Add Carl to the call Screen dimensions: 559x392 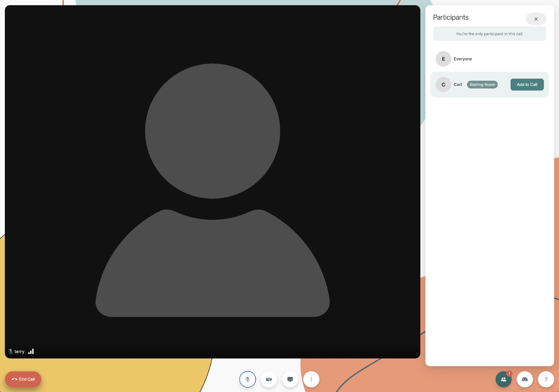[527, 84]
